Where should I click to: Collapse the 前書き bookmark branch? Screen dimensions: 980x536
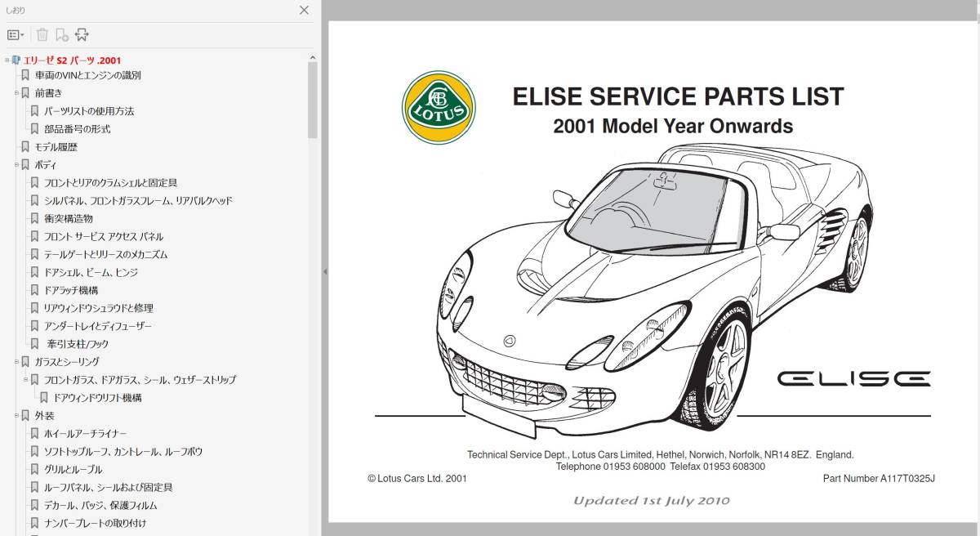(16, 93)
